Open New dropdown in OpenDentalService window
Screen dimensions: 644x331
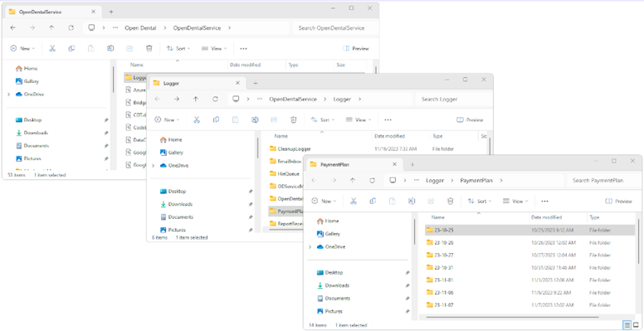[22, 48]
